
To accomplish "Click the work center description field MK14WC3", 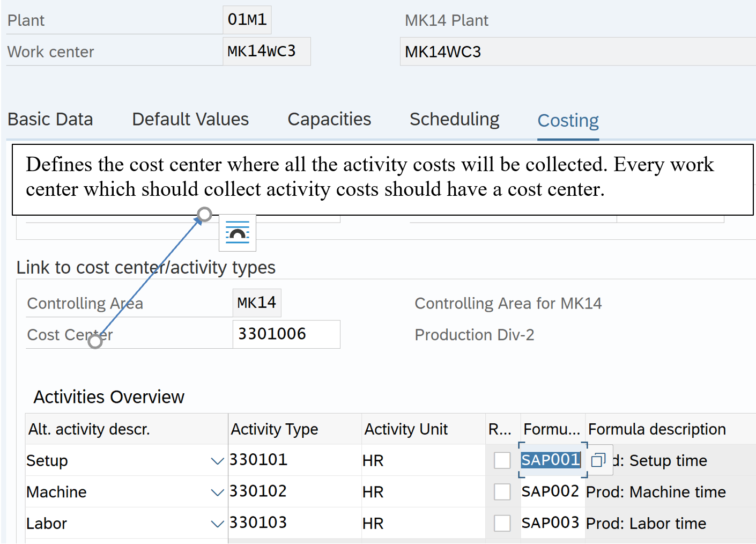I will click(x=576, y=52).
